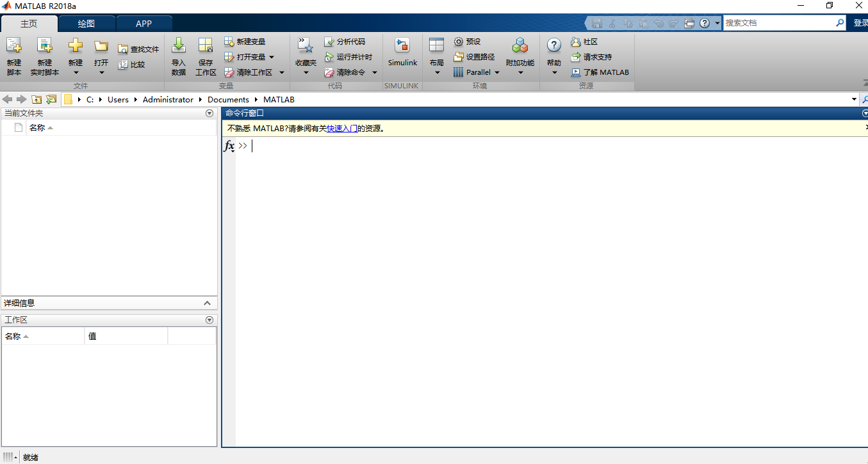This screenshot has height=464, width=868.
Task: Open the 快速入门 getting started link
Action: 342,129
